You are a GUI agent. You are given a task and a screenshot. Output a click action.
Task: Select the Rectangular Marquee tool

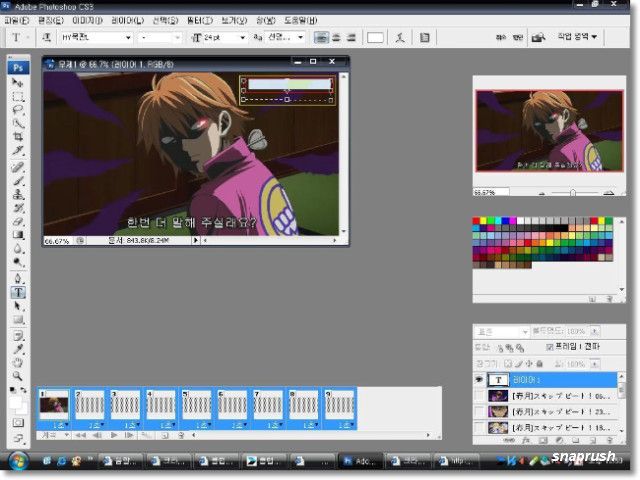pos(18,97)
